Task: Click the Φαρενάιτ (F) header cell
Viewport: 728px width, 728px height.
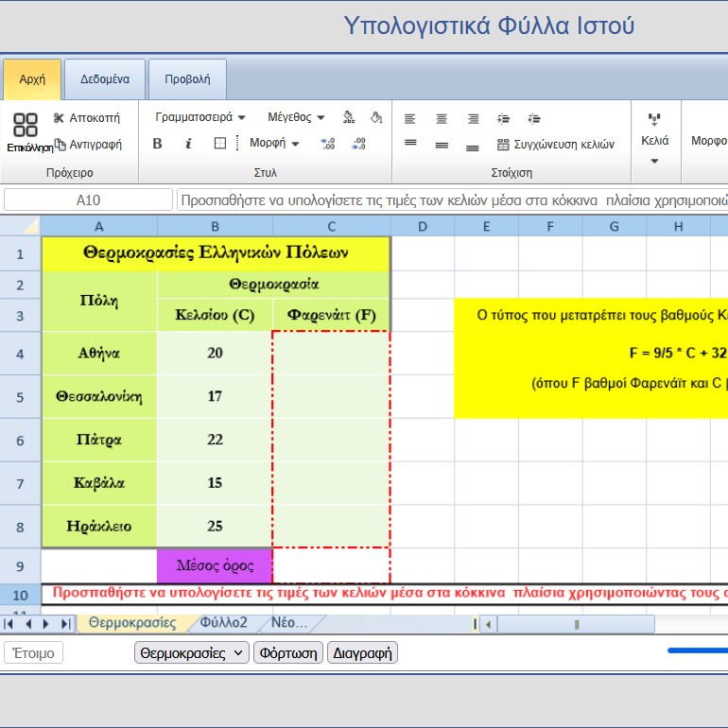Action: [x=332, y=315]
